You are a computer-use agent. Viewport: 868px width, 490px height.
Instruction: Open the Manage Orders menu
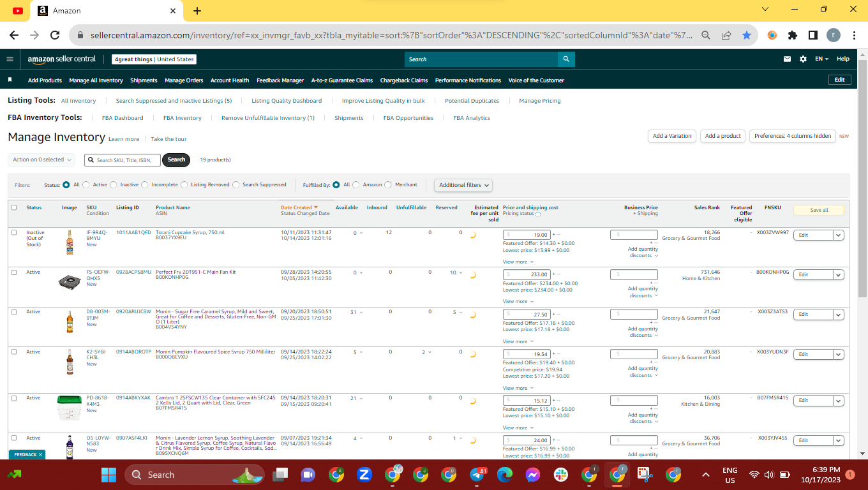point(184,80)
